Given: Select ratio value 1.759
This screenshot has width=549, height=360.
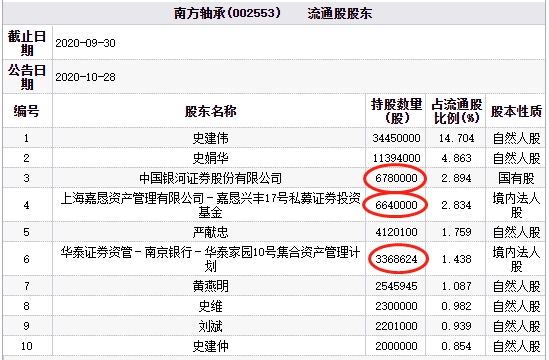Looking at the screenshot, I should tap(456, 232).
